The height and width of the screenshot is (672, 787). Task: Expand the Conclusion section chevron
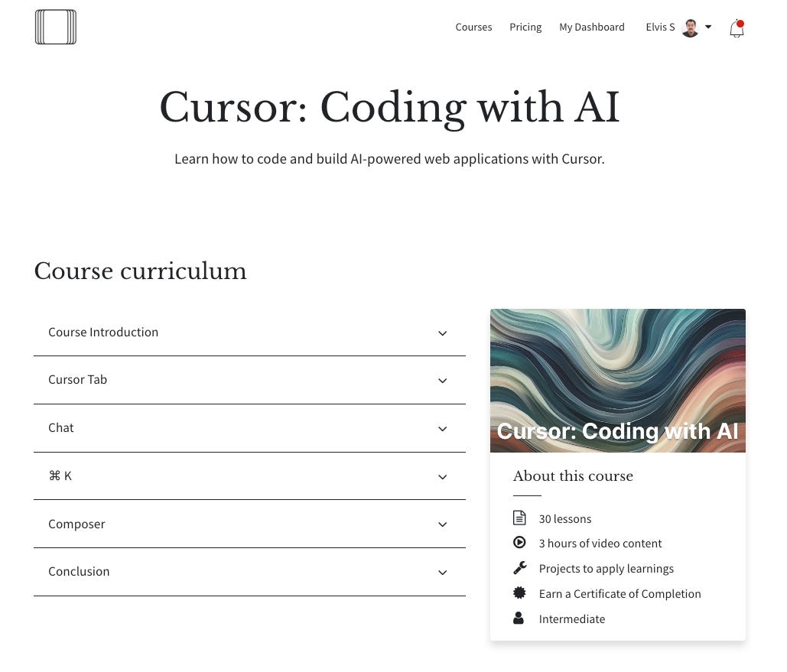point(443,573)
